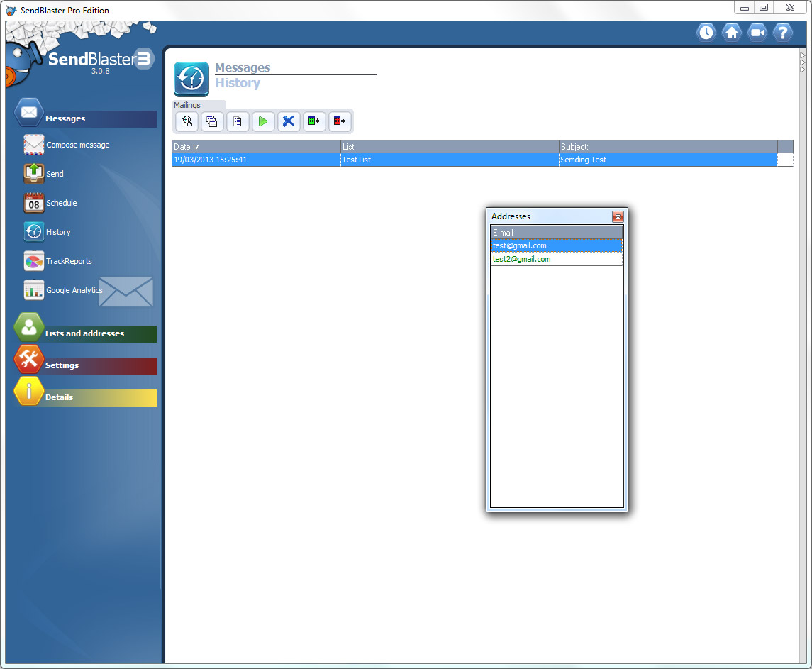Click the green play resume button
The width and height of the screenshot is (812, 669).
pyautogui.click(x=263, y=121)
